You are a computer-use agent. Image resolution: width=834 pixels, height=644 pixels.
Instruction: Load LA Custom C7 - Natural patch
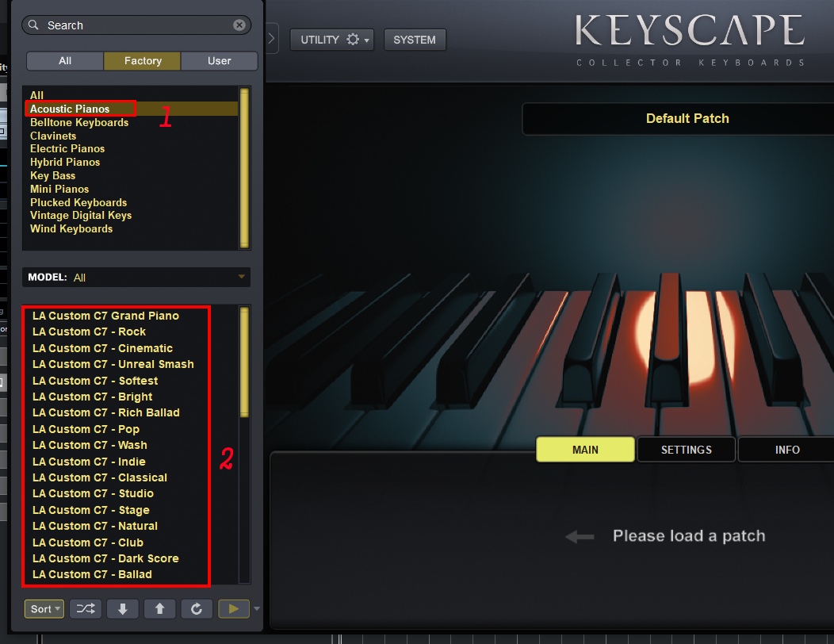point(95,526)
